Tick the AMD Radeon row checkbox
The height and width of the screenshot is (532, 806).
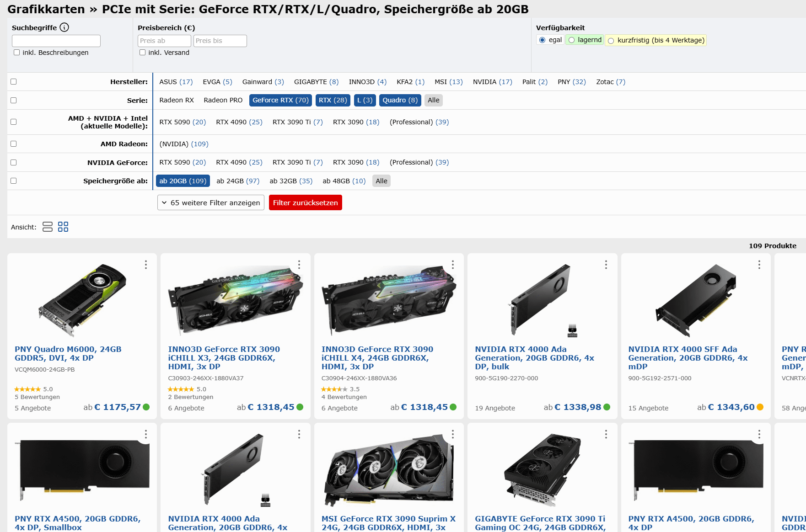tap(14, 144)
